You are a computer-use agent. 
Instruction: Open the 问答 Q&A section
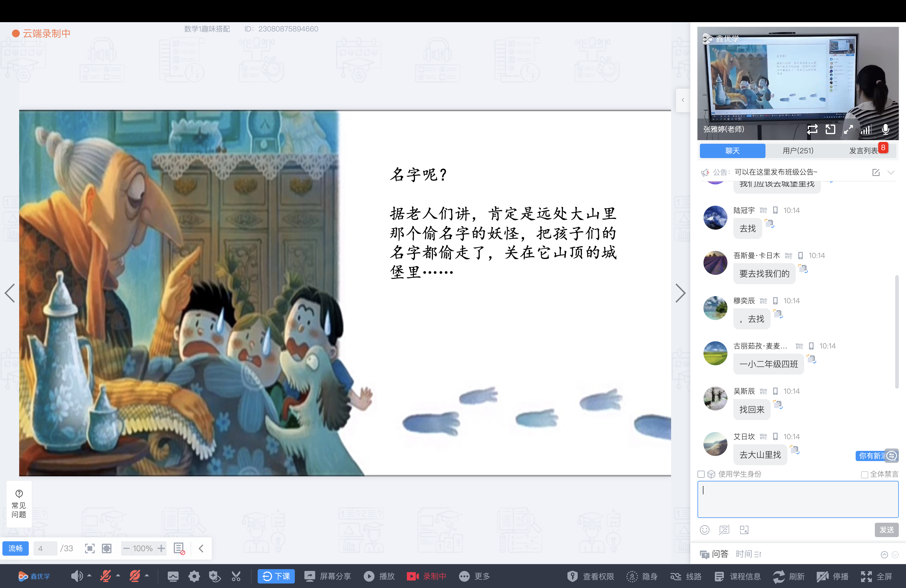[714, 554]
